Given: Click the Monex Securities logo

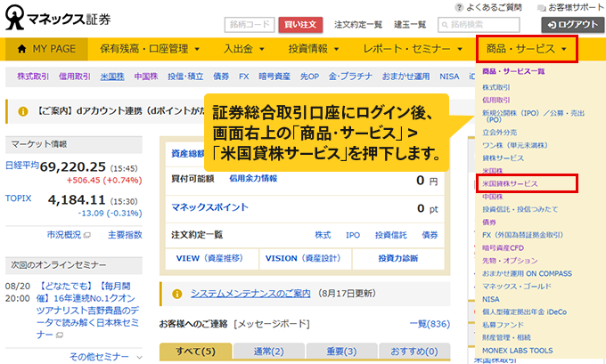Looking at the screenshot, I should click(58, 18).
